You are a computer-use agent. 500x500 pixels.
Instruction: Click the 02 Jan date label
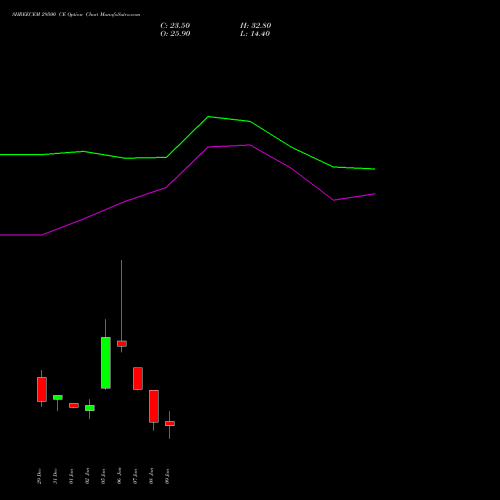click(87, 476)
